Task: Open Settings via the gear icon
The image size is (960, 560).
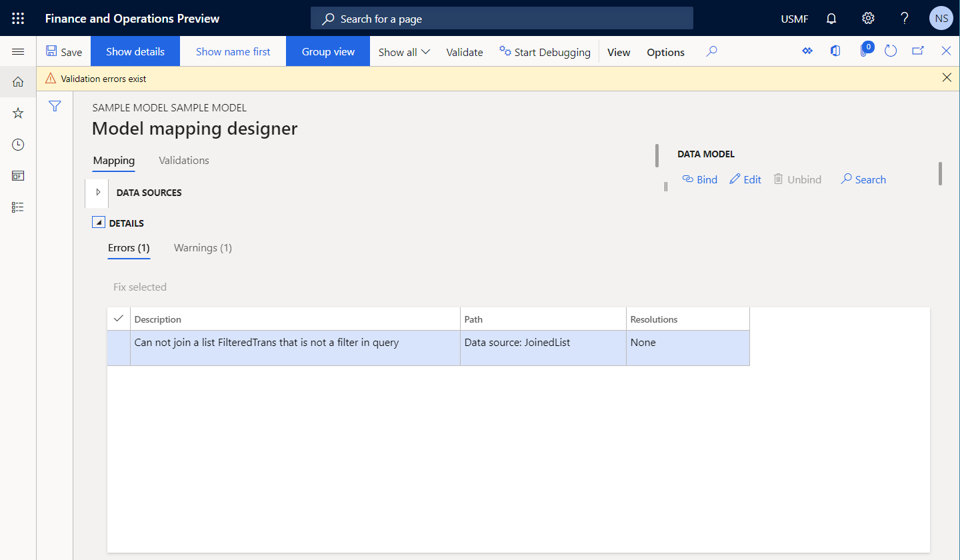Action: (868, 18)
